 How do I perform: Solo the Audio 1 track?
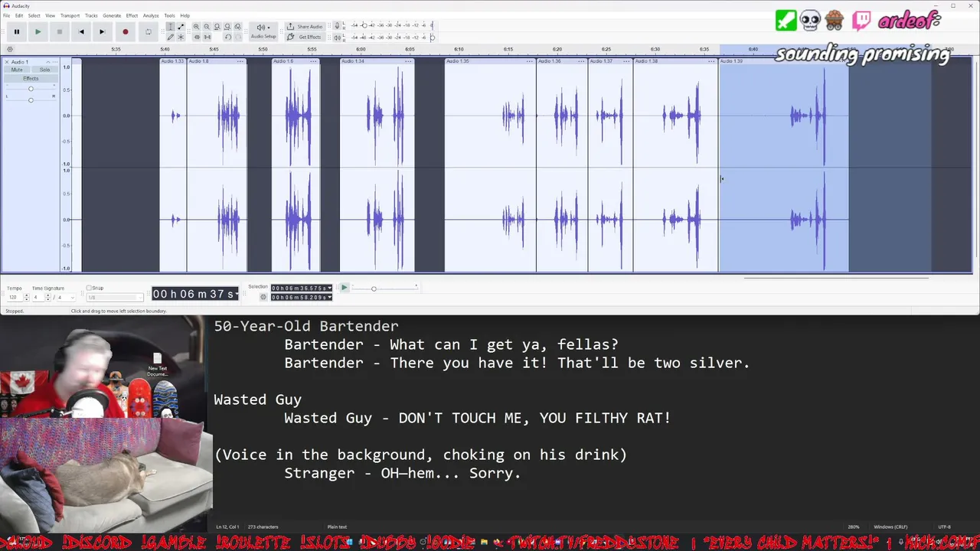point(44,70)
